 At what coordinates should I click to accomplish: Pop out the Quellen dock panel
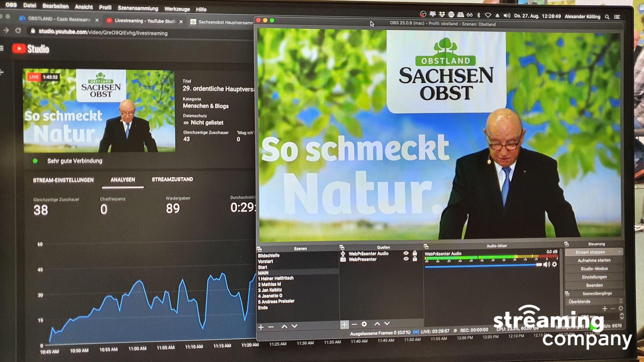coord(342,248)
